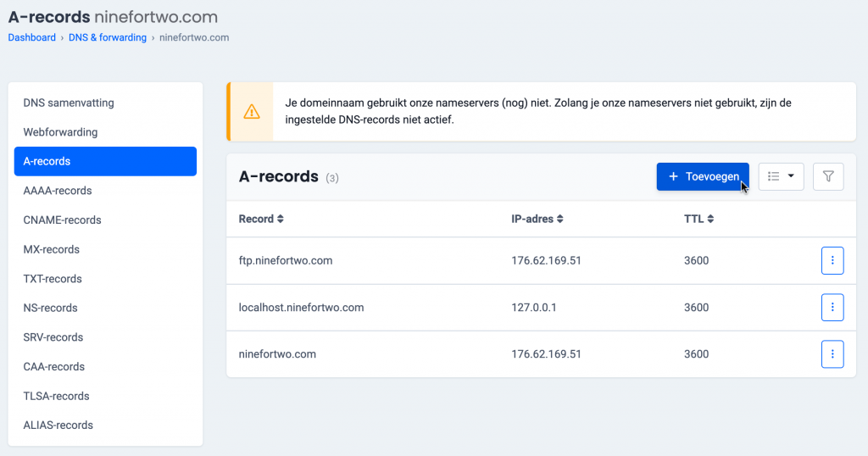Go to ALIAS-records in sidebar
The image size is (868, 456).
[58, 425]
